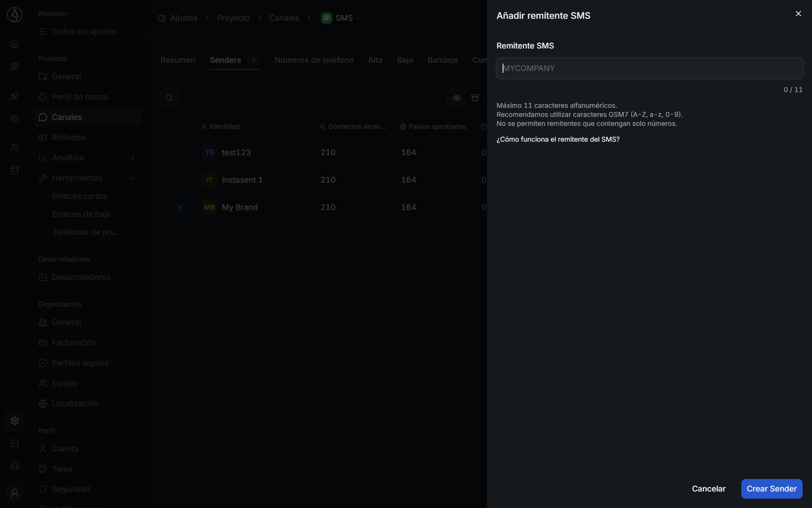Select the My Brand radio button

point(180,207)
